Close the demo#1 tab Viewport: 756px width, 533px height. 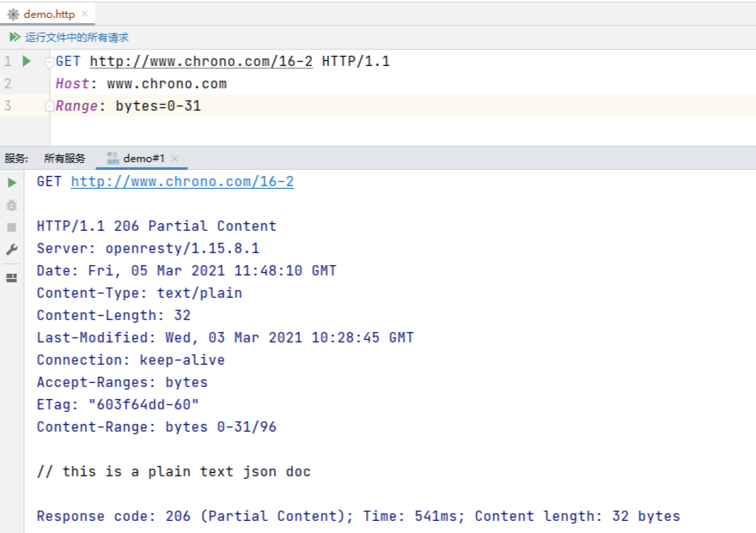tap(175, 159)
